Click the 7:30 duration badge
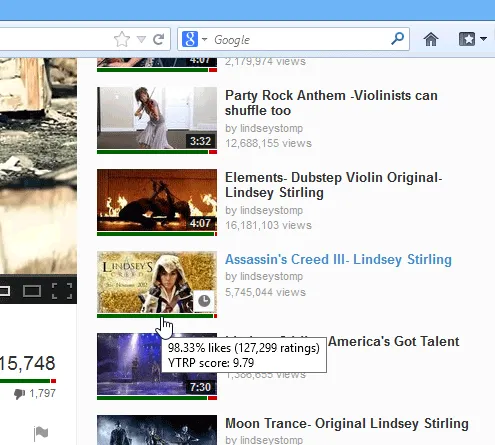 [200, 387]
